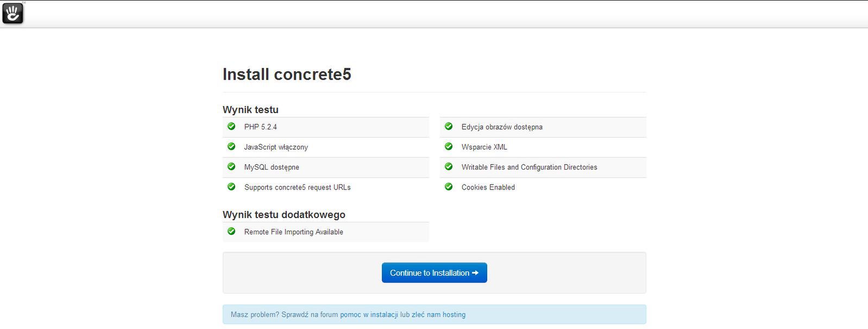Viewport: 868px width, 329px height.
Task: Select 'Edycja obrazów dostępna' text
Action: coord(502,127)
